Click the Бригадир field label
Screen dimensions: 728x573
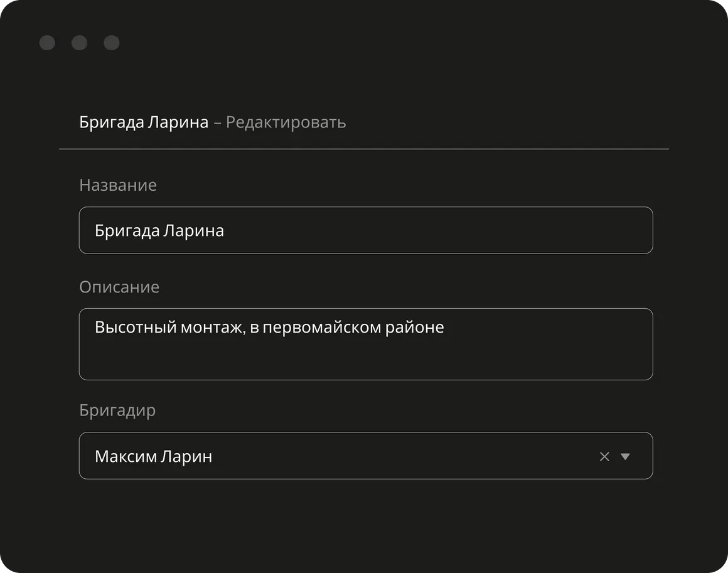[117, 410]
